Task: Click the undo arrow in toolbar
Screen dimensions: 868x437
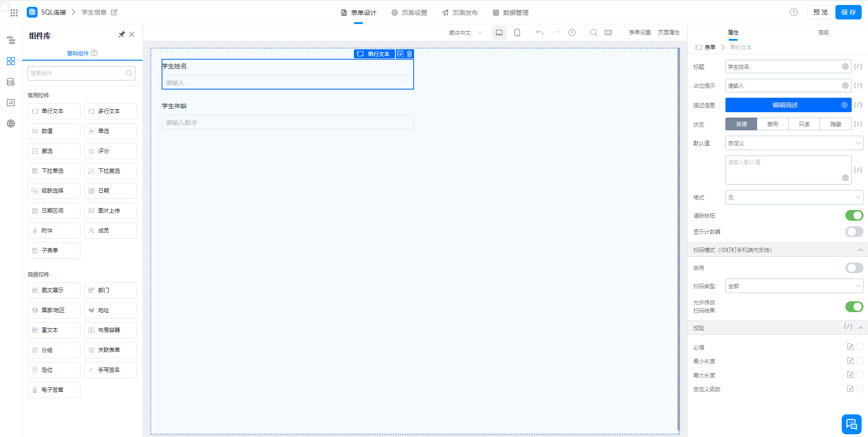Action: 540,33
